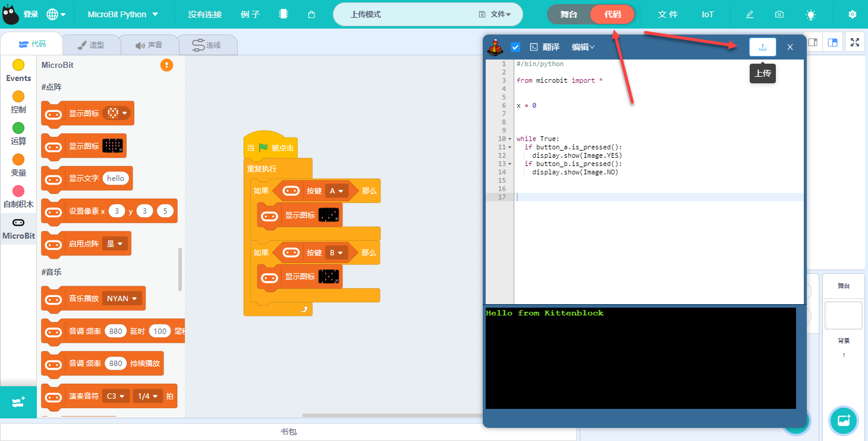Click the 上传 upload button

(763, 47)
